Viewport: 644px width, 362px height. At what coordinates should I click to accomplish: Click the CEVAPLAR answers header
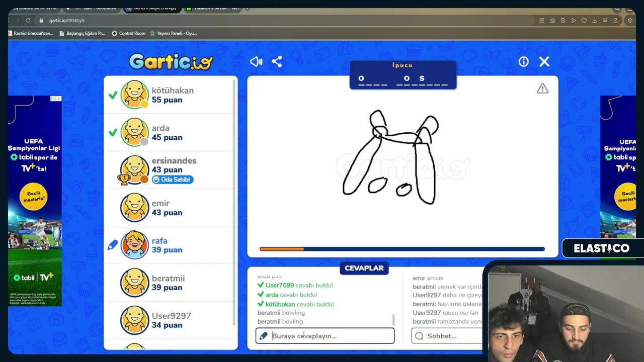(364, 268)
